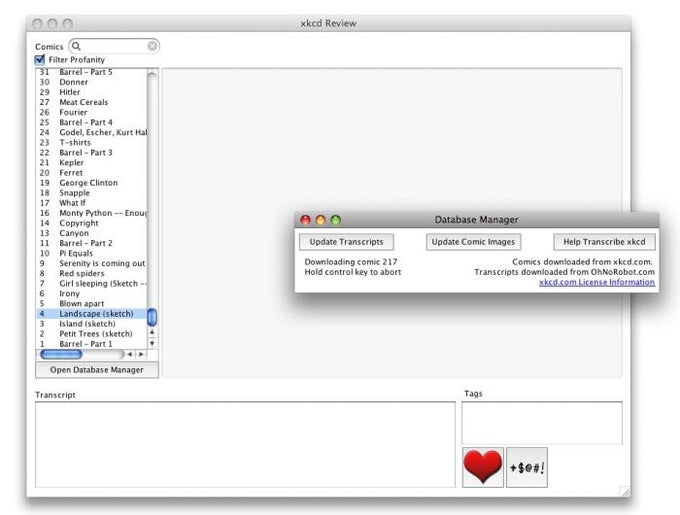The height and width of the screenshot is (515, 680).
Task: Select comic 2 Petit Trees (sketch)
Action: [x=92, y=333]
